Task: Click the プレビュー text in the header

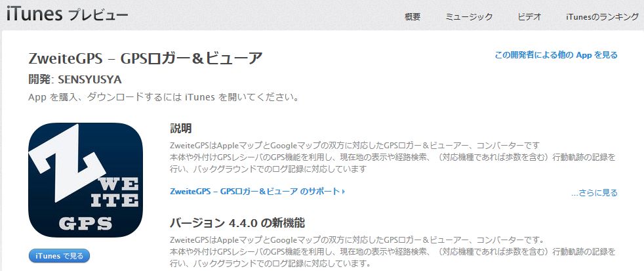Action: pos(98,15)
